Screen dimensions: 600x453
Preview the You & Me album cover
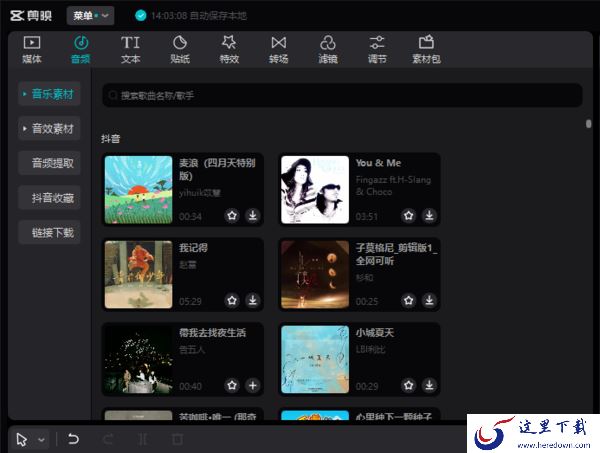click(315, 190)
